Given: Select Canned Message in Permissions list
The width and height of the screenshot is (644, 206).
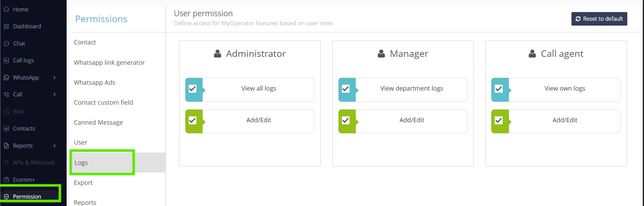Looking at the screenshot, I should (x=98, y=122).
